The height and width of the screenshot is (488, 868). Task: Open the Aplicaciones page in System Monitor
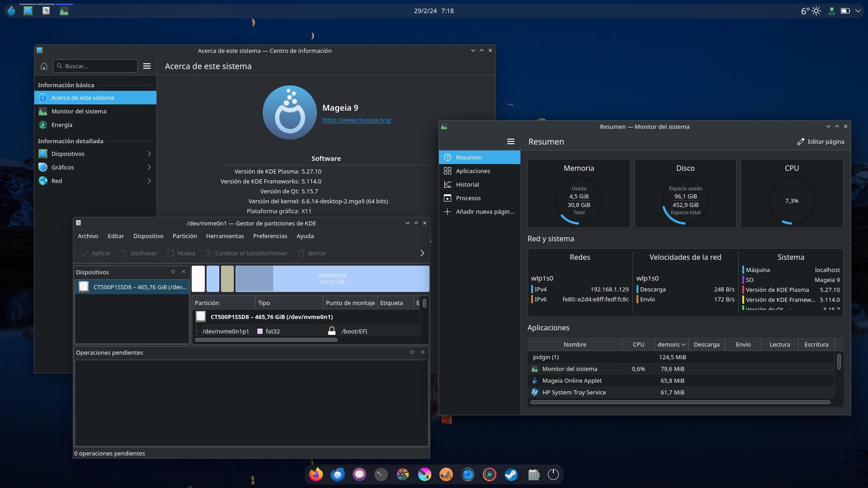tap(480, 171)
